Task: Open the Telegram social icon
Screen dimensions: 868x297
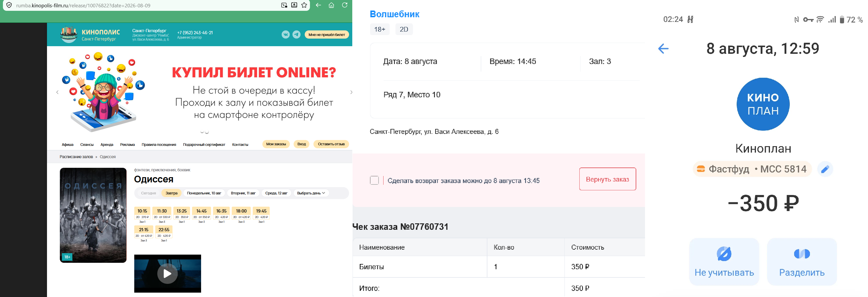Action: pyautogui.click(x=297, y=34)
